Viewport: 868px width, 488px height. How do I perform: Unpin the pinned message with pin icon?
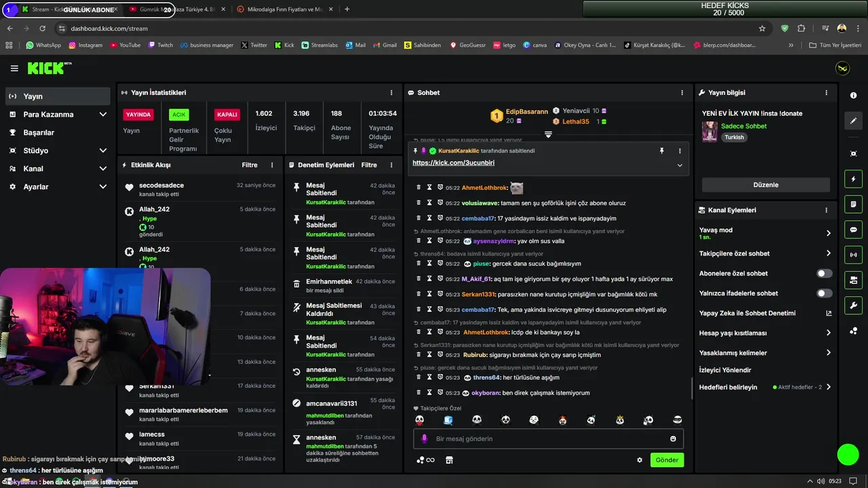662,150
